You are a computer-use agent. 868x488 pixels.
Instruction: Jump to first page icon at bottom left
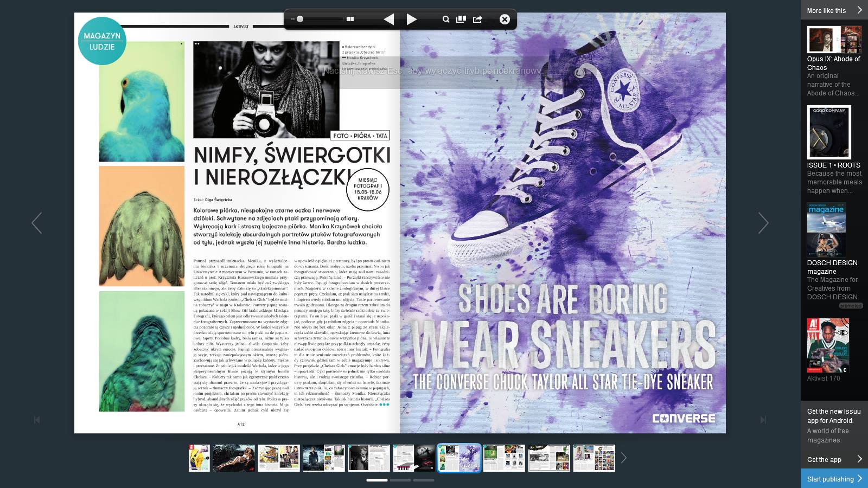click(x=36, y=420)
